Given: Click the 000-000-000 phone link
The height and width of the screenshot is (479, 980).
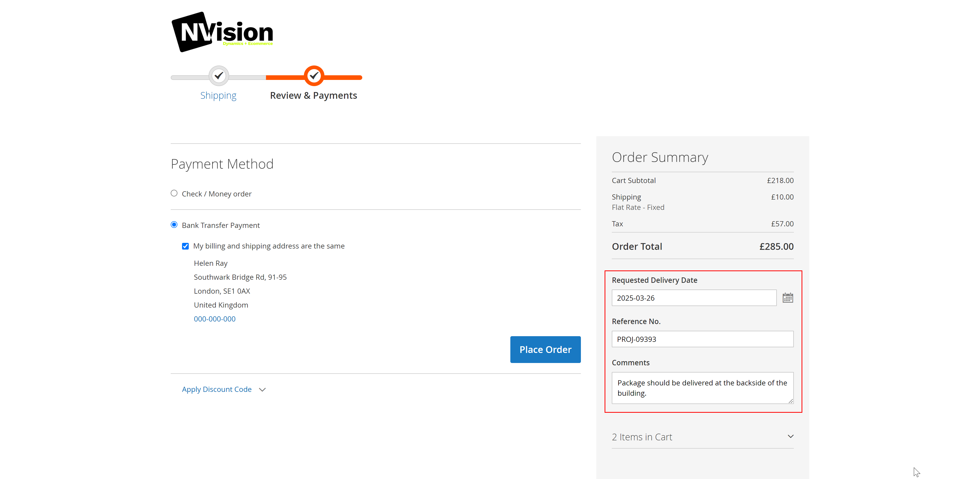Looking at the screenshot, I should tap(214, 319).
